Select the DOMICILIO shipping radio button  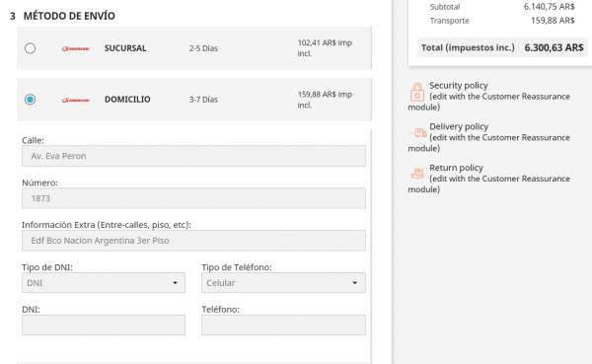[31, 100]
